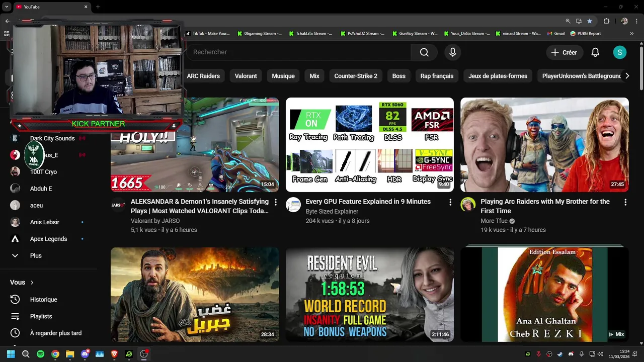
Task: Open Windows Start menu
Action: coord(11,354)
